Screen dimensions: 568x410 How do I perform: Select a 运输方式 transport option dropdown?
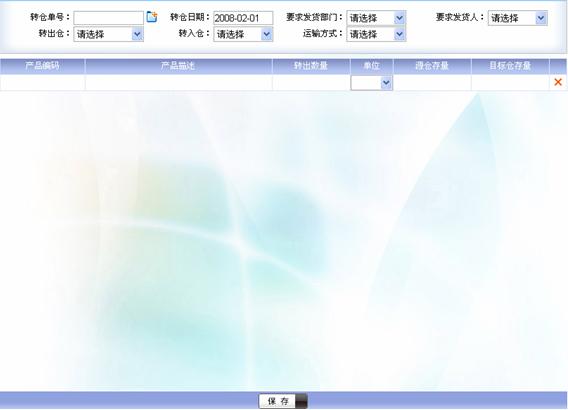(x=376, y=34)
